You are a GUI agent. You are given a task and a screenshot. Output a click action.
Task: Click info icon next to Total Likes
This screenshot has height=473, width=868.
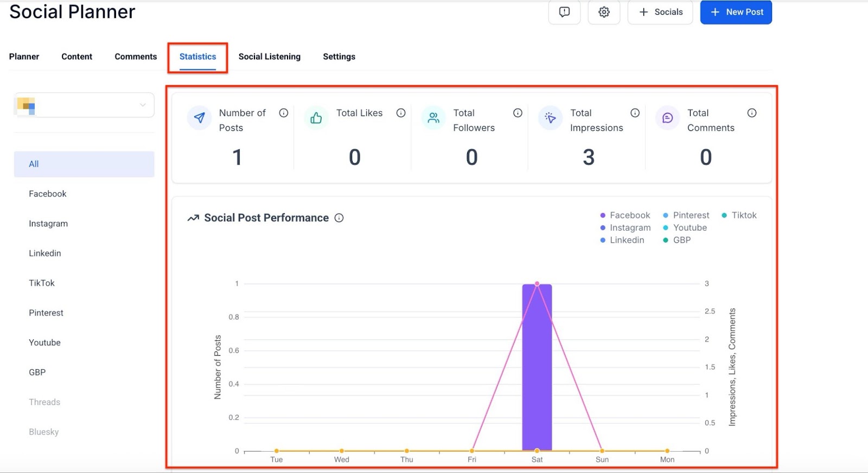pos(401,113)
